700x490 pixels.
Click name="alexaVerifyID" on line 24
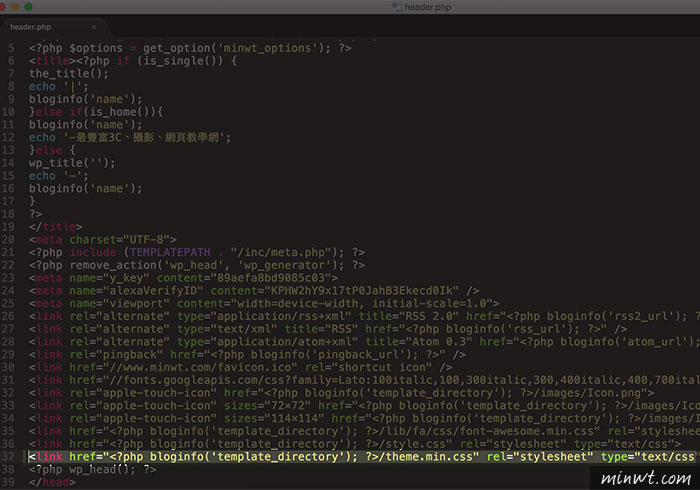point(136,291)
